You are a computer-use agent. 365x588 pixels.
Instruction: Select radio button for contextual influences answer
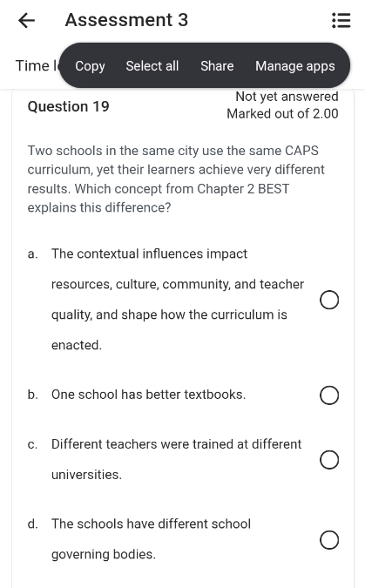(329, 300)
